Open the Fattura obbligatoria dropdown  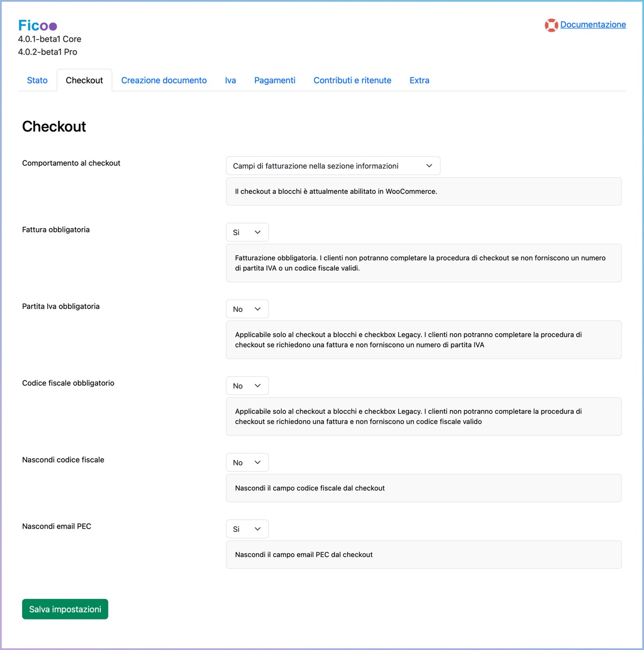[247, 232]
